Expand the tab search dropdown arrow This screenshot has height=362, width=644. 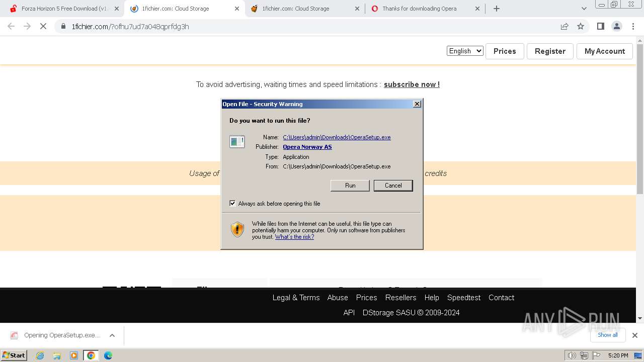pos(584,9)
